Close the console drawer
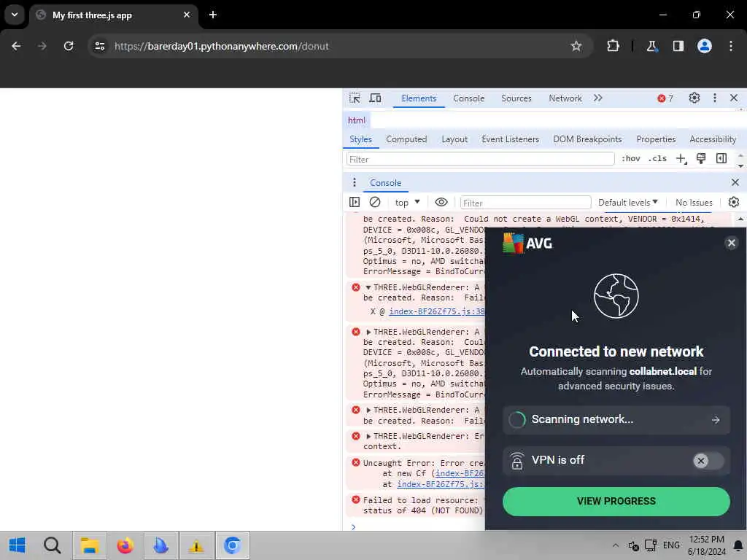 click(x=735, y=182)
